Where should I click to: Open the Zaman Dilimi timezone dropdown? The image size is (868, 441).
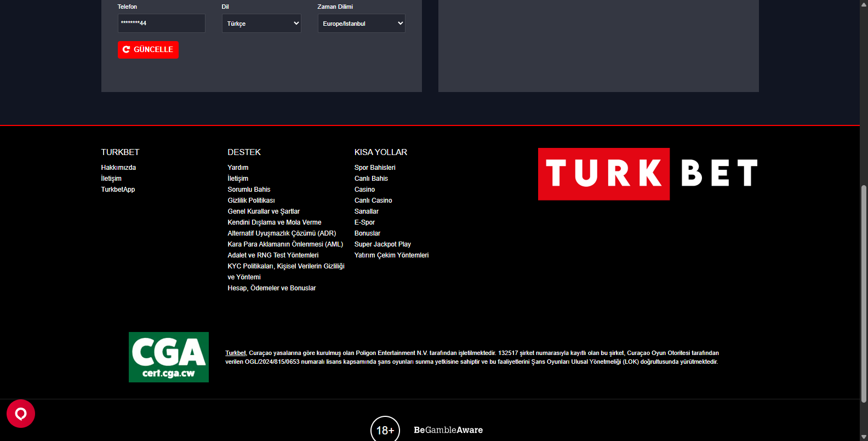362,24
